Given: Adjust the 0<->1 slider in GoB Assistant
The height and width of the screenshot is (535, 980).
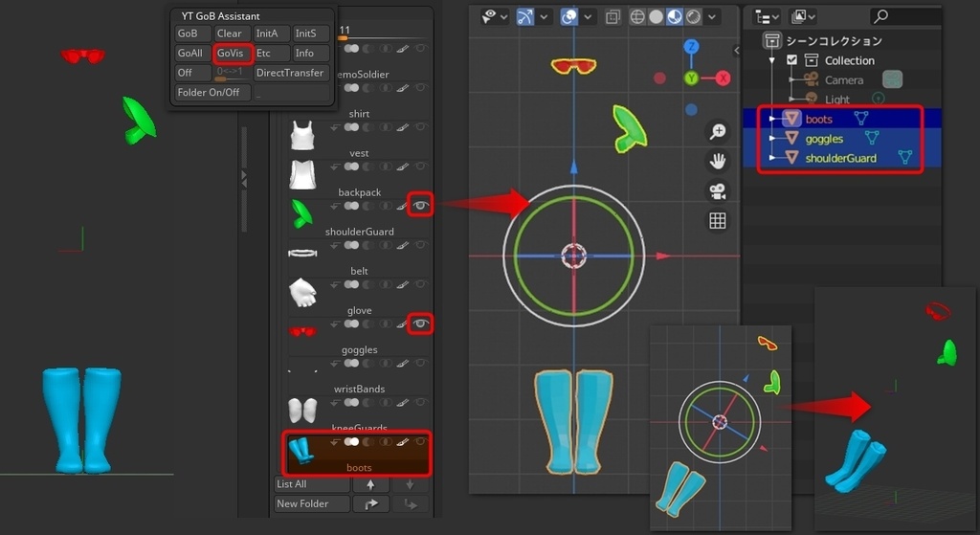Looking at the screenshot, I should coord(233,73).
